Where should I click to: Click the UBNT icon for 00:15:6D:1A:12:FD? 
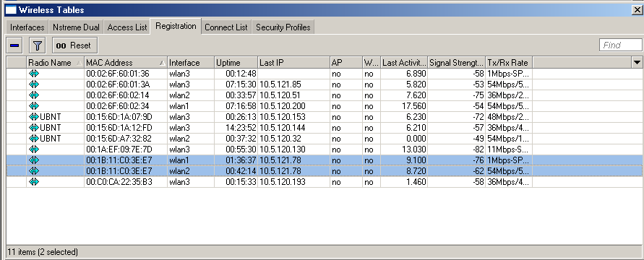(34, 128)
